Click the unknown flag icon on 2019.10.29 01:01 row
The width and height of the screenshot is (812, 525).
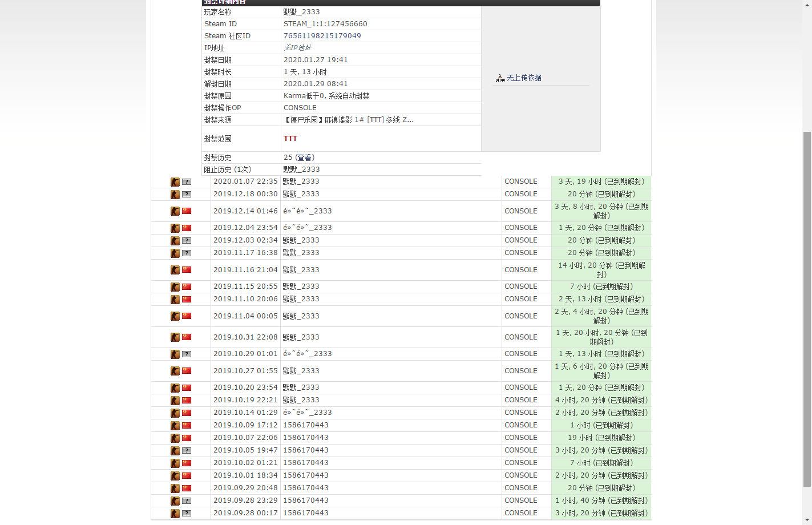click(187, 354)
